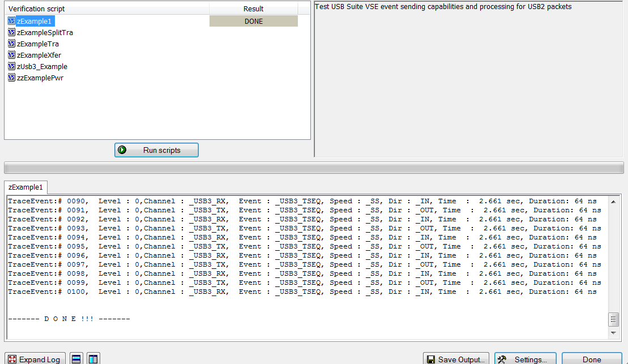Viewport: 628px width, 364px height.
Task: Save the output to a file
Action: pyautogui.click(x=456, y=359)
